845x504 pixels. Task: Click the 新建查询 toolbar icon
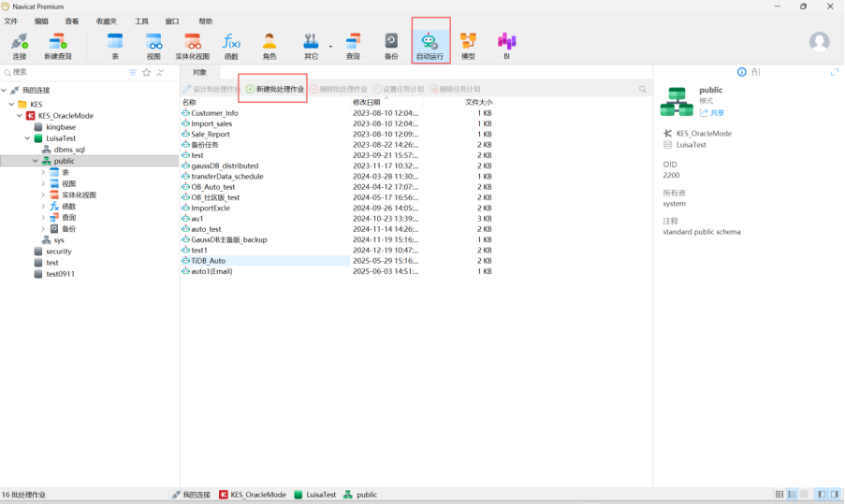click(57, 44)
